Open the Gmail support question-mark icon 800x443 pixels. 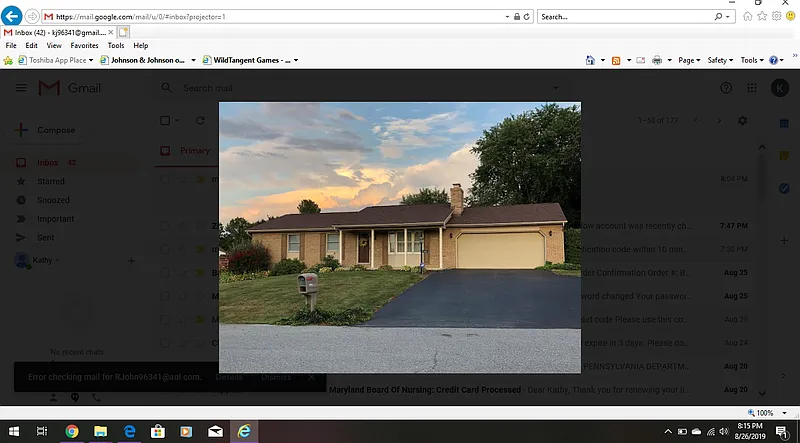[x=726, y=88]
